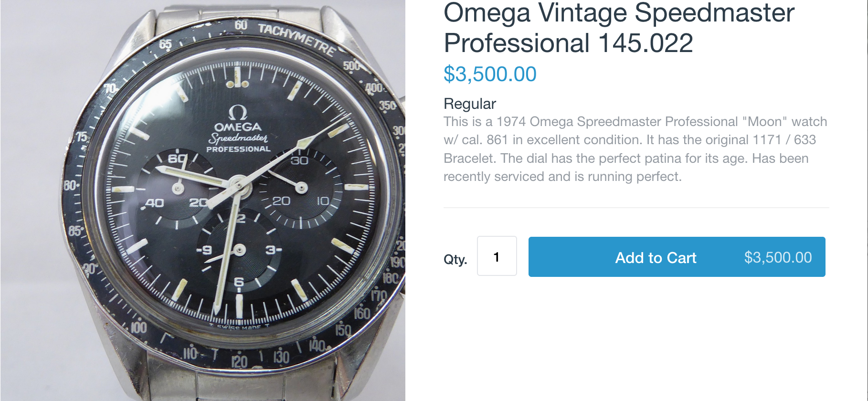Click the 500 marking on the tachymetre bezel
This screenshot has width=868, height=401.
[x=351, y=66]
